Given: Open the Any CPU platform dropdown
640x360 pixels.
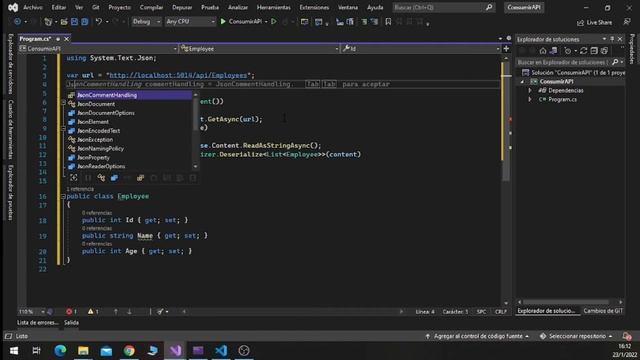Looking at the screenshot, I should [190, 22].
